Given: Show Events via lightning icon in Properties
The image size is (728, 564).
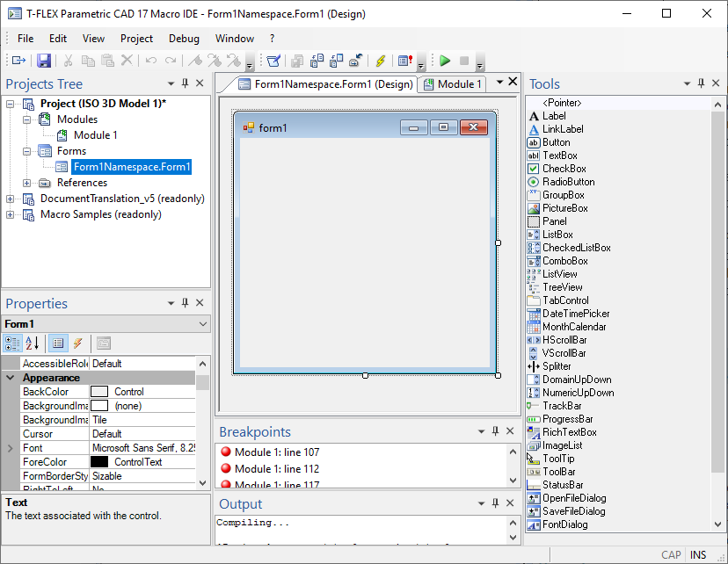Looking at the screenshot, I should pyautogui.click(x=77, y=343).
